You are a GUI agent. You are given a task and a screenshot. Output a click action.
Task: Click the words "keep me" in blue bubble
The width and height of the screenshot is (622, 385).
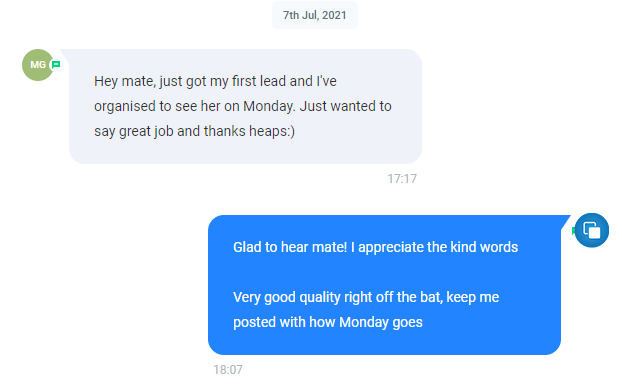[x=472, y=297]
